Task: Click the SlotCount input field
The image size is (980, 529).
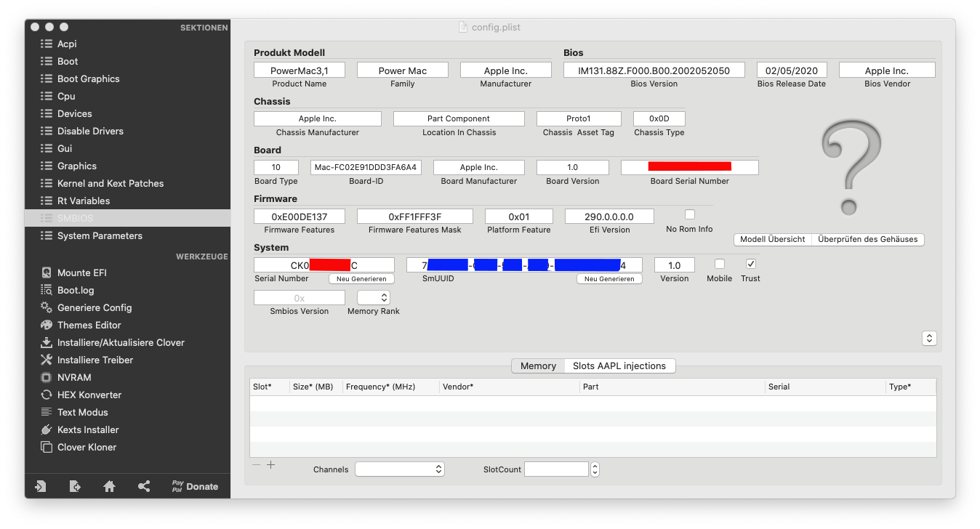Action: click(x=556, y=469)
